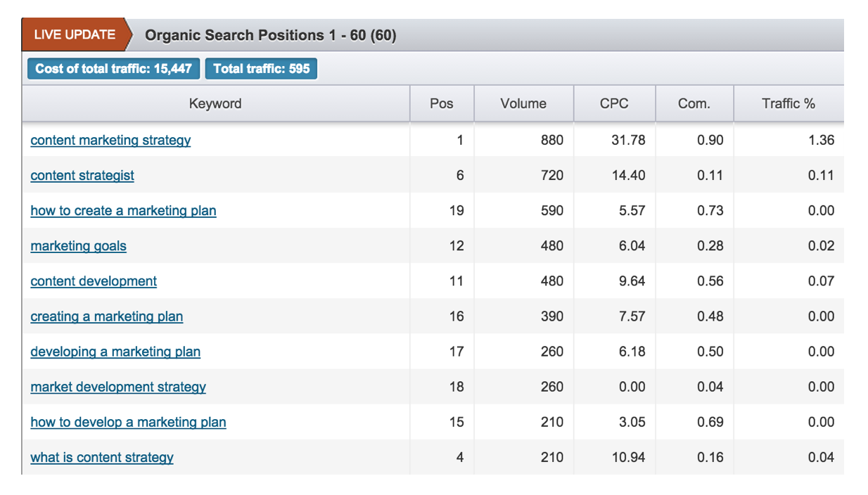868x495 pixels.
Task: Open the marketing goals keyword
Action: click(x=79, y=245)
